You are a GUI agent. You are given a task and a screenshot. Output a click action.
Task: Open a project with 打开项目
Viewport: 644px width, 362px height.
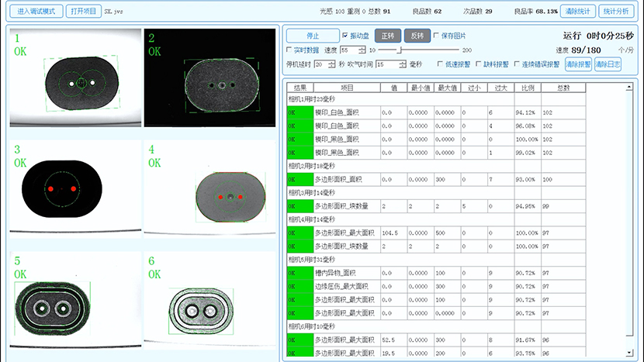tap(83, 12)
